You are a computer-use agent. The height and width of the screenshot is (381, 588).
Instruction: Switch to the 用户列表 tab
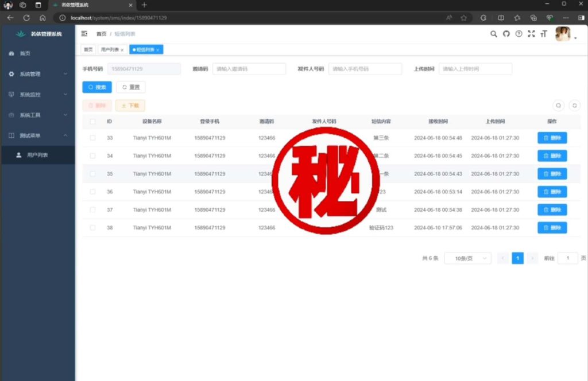(111, 49)
